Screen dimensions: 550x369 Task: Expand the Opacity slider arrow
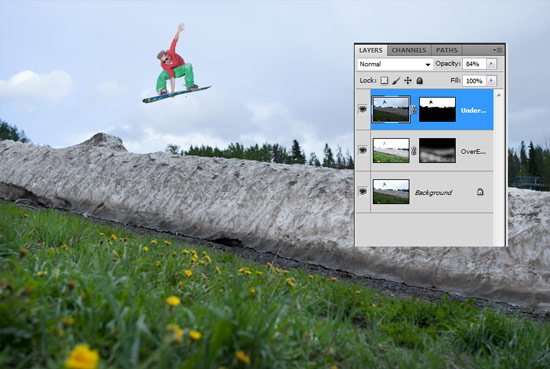coord(491,64)
